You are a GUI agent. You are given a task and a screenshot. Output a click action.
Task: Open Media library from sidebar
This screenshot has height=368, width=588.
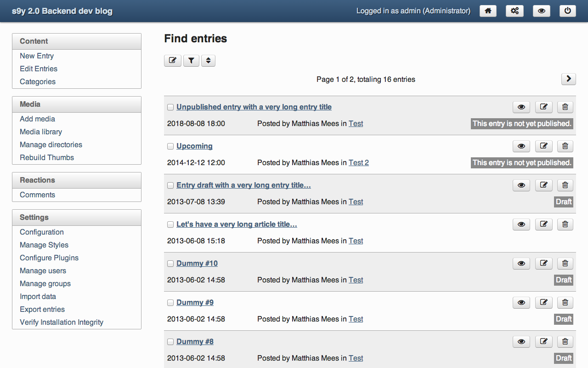coord(41,132)
